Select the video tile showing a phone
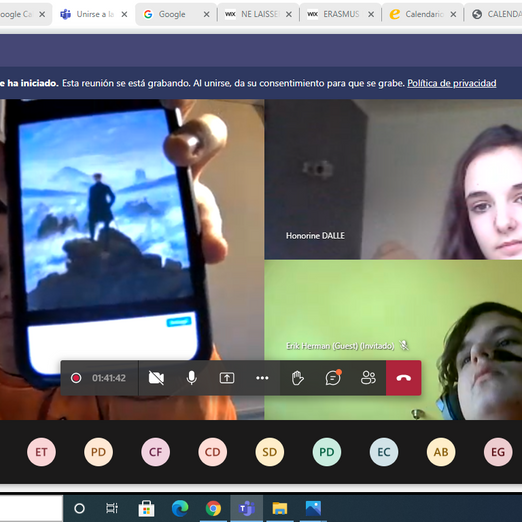This screenshot has width=522, height=522. pos(132,259)
